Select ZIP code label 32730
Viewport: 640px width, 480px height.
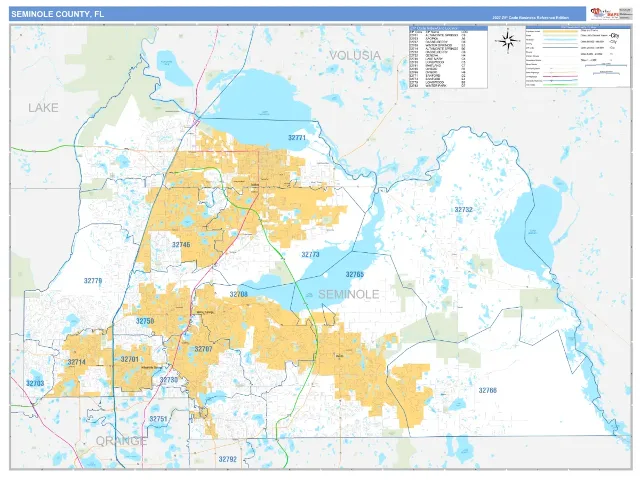pos(169,380)
